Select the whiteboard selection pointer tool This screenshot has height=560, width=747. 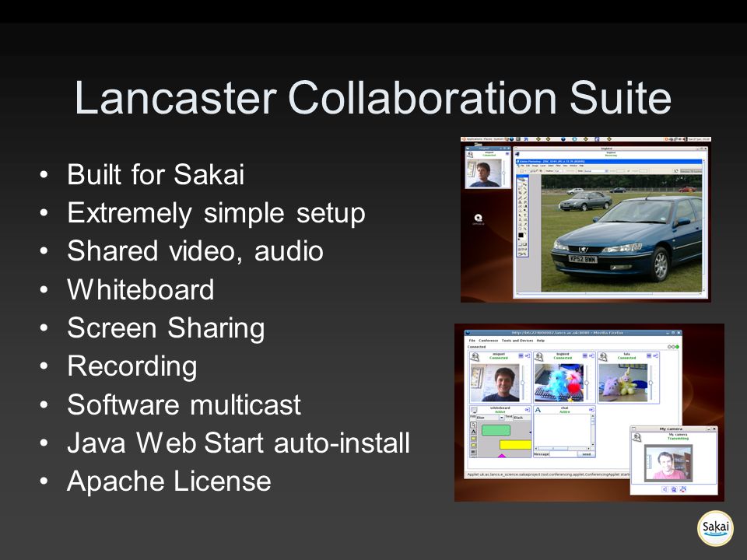pos(474,425)
